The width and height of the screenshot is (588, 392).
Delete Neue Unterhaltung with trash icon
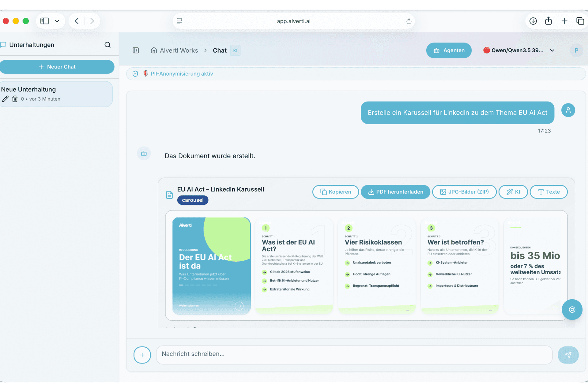pyautogui.click(x=15, y=99)
